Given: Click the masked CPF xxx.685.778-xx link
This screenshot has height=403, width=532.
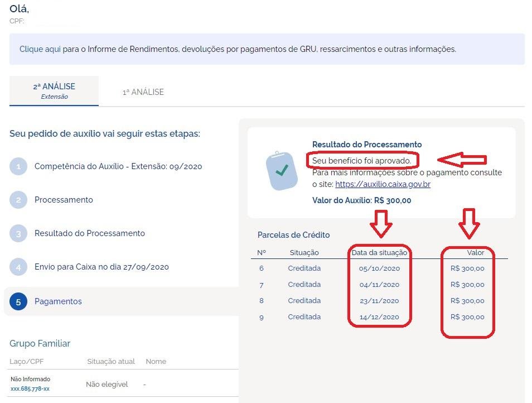Looking at the screenshot, I should tap(30, 388).
